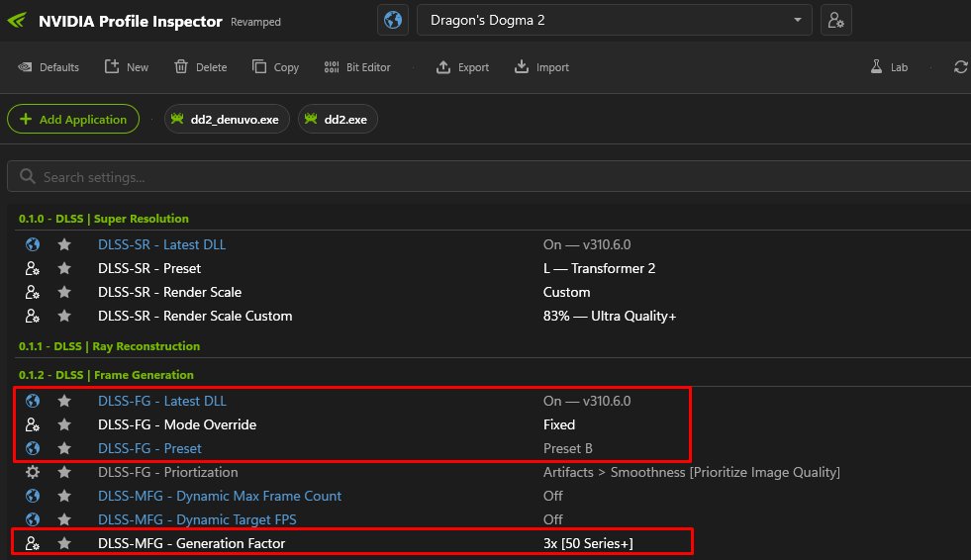The image size is (971, 560).
Task: Select the DLSS-SR - Render Scale row label
Action: click(169, 292)
